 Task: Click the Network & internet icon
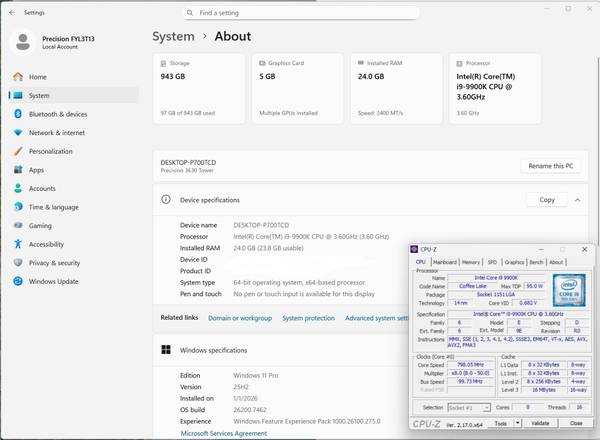click(x=18, y=132)
